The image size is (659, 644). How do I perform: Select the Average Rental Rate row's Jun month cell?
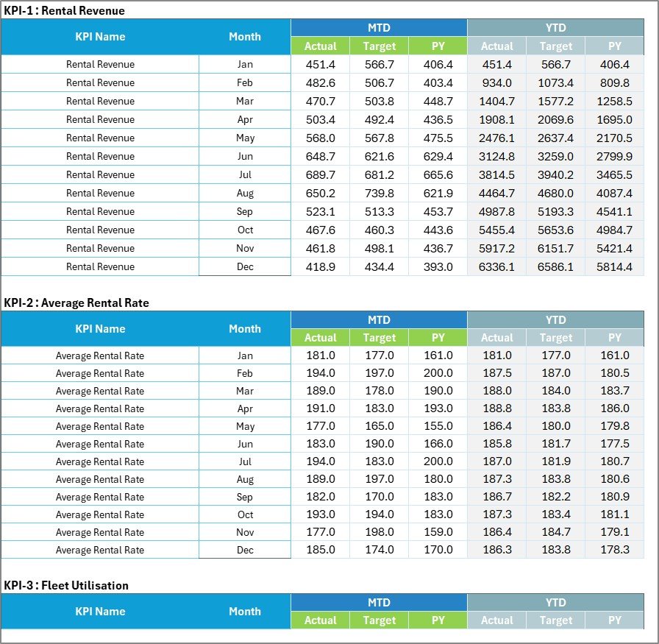click(x=245, y=445)
